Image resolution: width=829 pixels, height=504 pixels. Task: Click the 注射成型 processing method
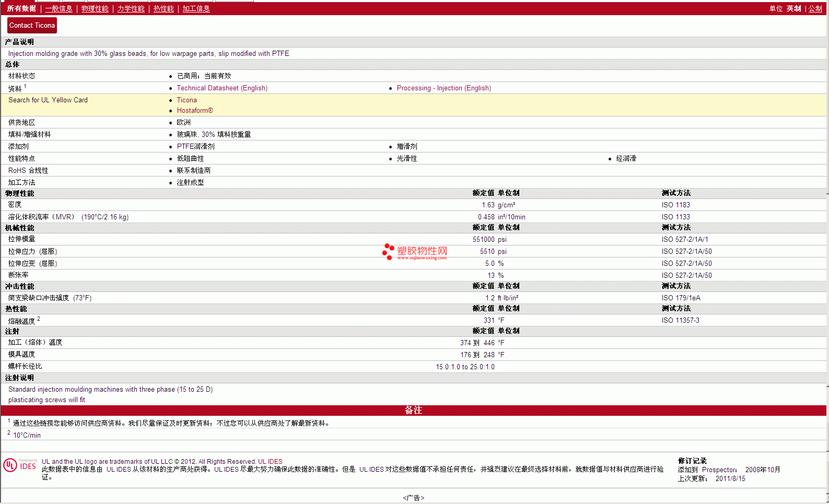(190, 182)
